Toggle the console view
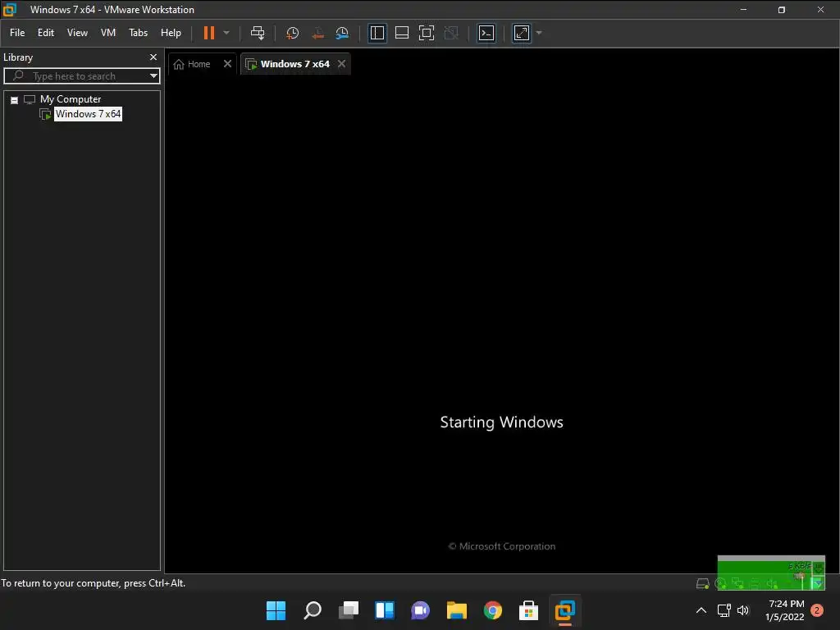Image resolution: width=840 pixels, height=630 pixels. coord(486,33)
